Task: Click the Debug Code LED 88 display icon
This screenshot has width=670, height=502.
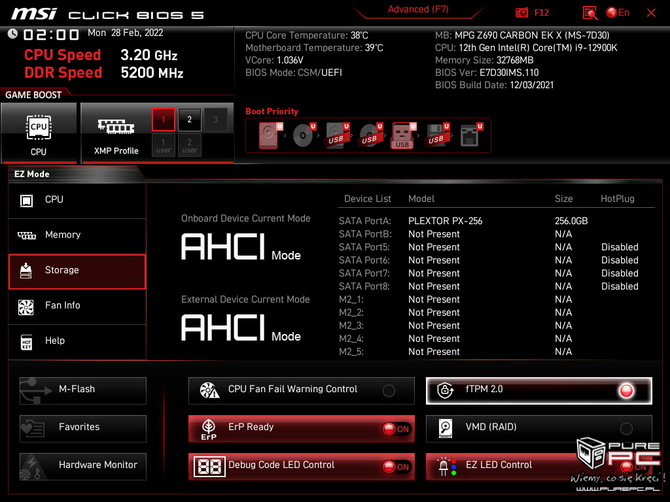Action: click(x=209, y=467)
